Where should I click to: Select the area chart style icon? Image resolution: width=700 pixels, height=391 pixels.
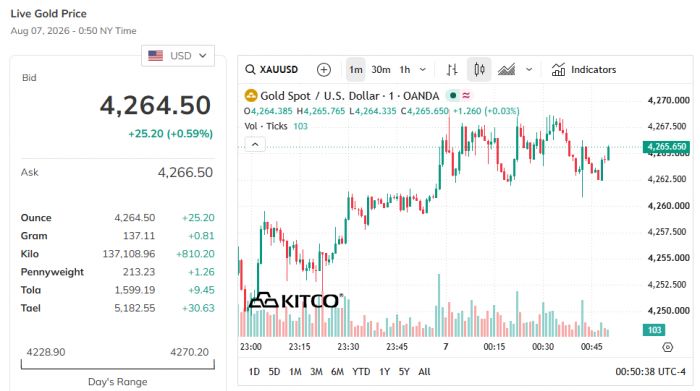(x=506, y=70)
